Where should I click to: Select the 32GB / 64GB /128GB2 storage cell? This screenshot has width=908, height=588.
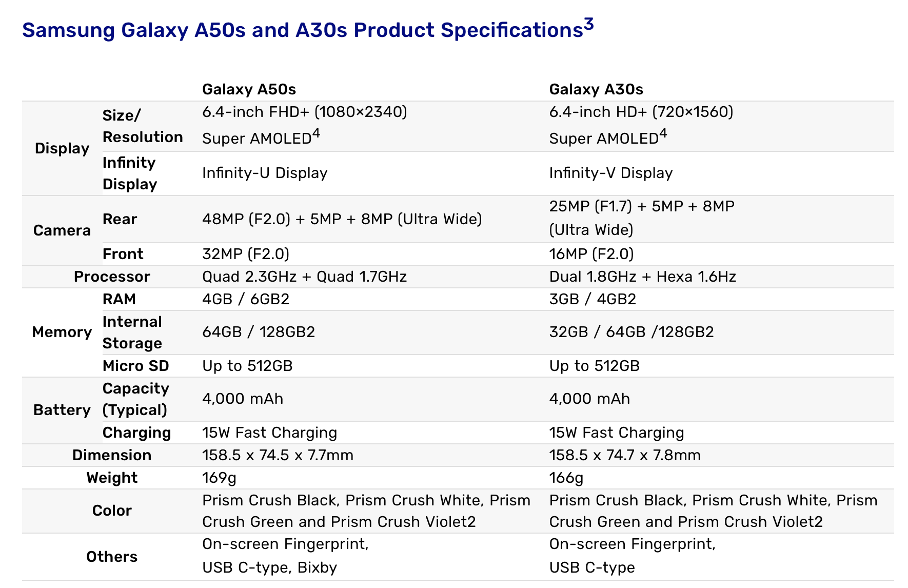[631, 332]
